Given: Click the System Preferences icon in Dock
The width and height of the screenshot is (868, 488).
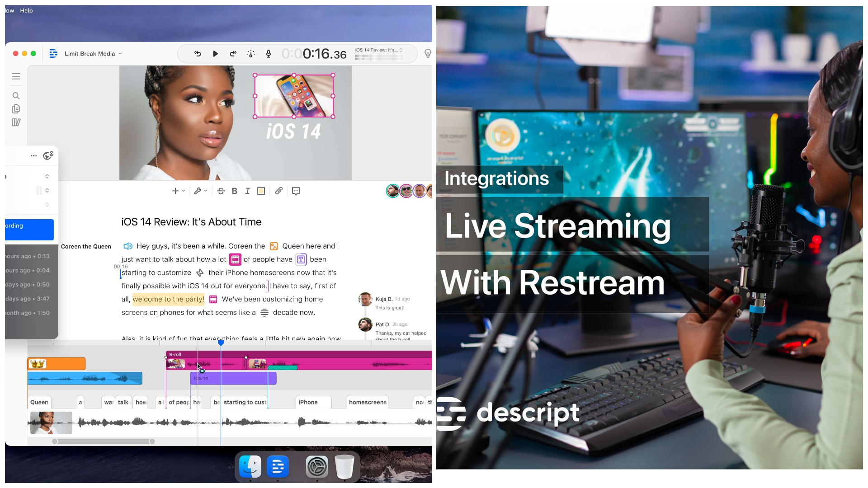Looking at the screenshot, I should click(x=316, y=467).
